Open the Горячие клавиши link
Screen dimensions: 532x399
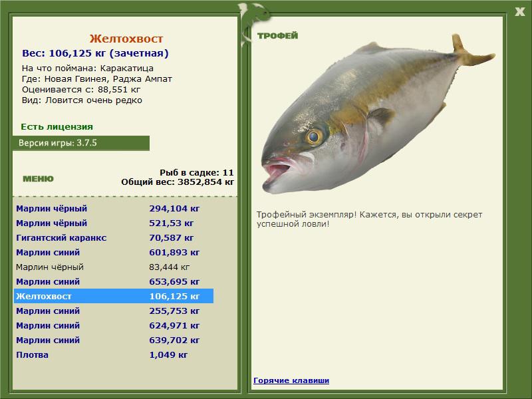point(291,380)
